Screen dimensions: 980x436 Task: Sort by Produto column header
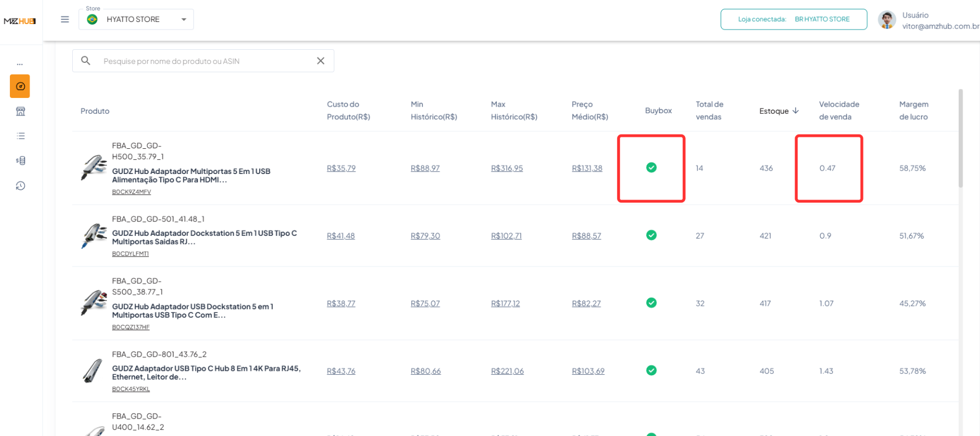click(95, 111)
